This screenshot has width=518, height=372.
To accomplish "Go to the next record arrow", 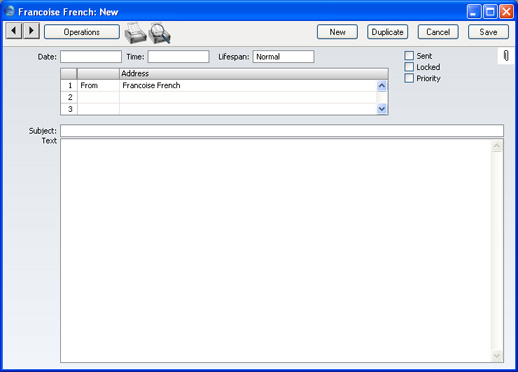I will point(32,31).
